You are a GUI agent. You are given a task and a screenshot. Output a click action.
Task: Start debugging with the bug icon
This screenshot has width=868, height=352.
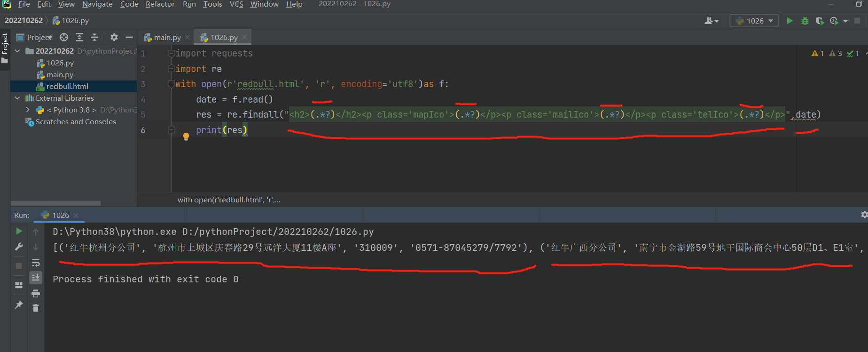pyautogui.click(x=805, y=21)
